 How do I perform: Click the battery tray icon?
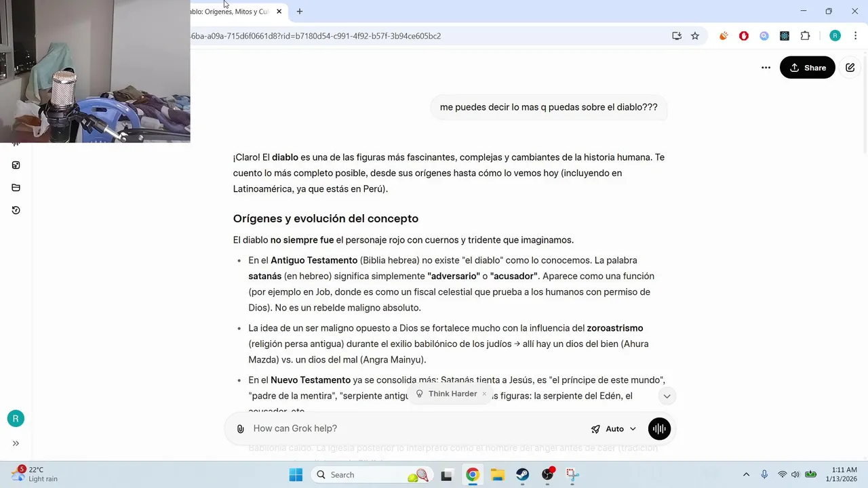810,474
